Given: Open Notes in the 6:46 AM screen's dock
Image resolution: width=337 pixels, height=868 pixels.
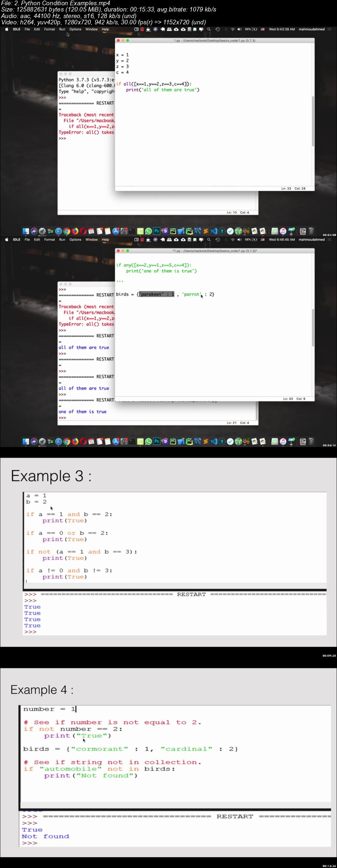Looking at the screenshot, I should 108,441.
